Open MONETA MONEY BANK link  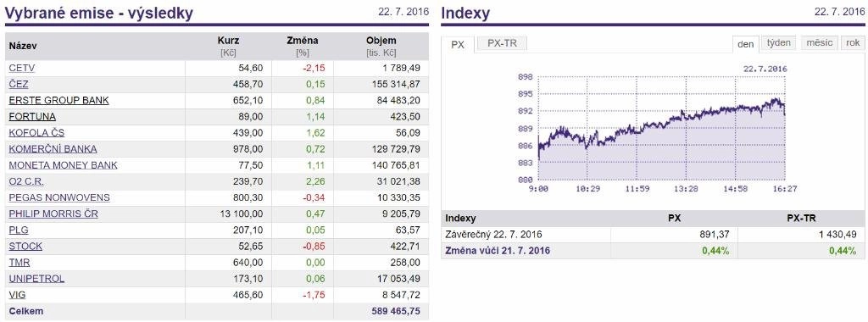(63, 165)
